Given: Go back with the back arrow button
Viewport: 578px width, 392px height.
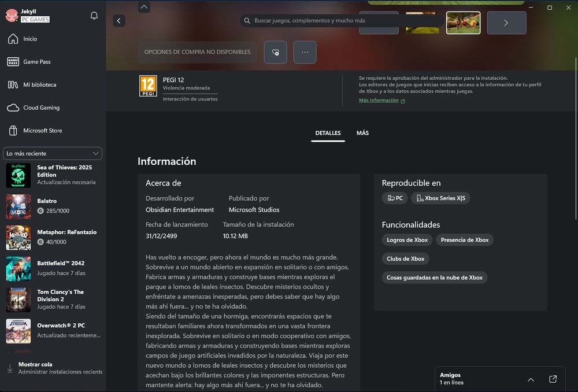Looking at the screenshot, I should (x=118, y=21).
